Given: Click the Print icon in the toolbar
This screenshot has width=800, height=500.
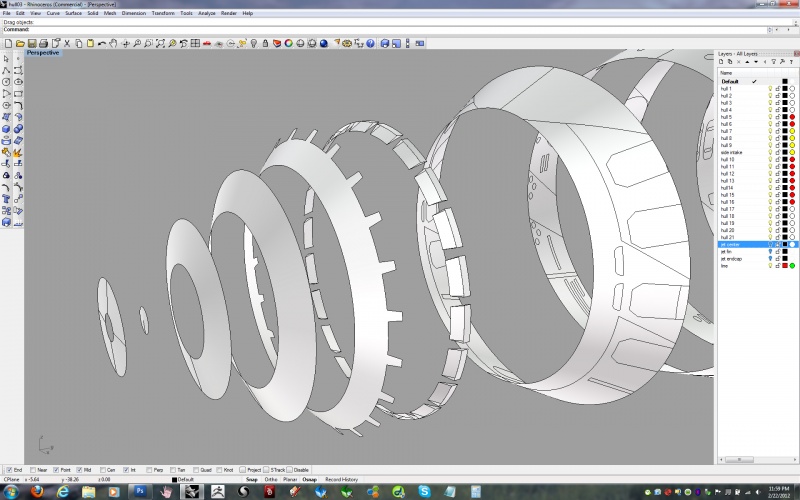Looking at the screenshot, I should click(44, 43).
